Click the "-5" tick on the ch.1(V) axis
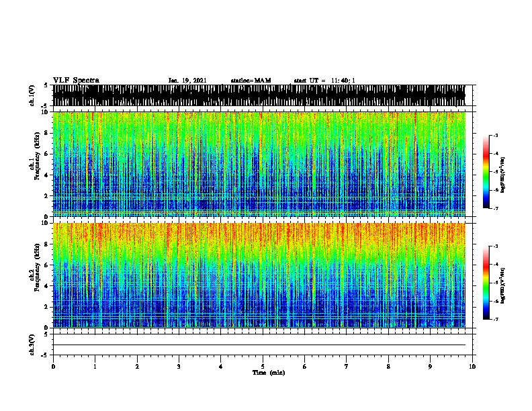Image resolution: width=532 pixels, height=411 pixels. pyautogui.click(x=45, y=106)
